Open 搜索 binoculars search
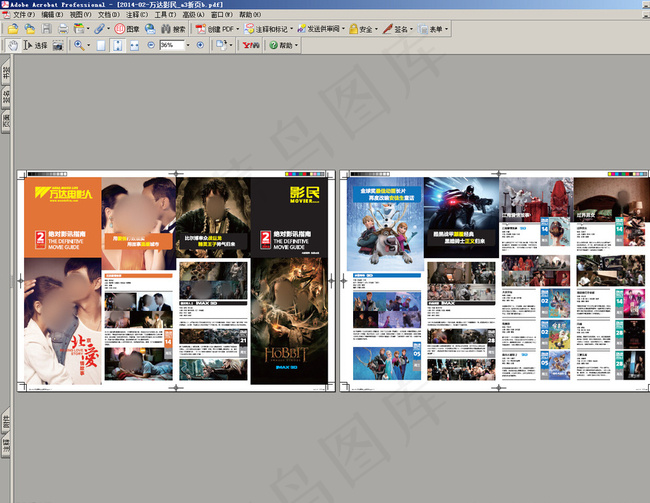 (173, 29)
